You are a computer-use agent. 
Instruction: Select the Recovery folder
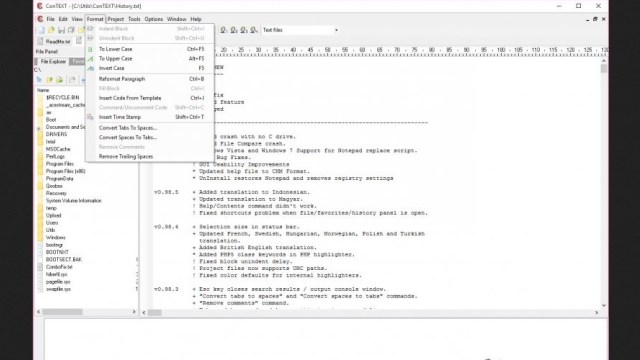[56, 193]
